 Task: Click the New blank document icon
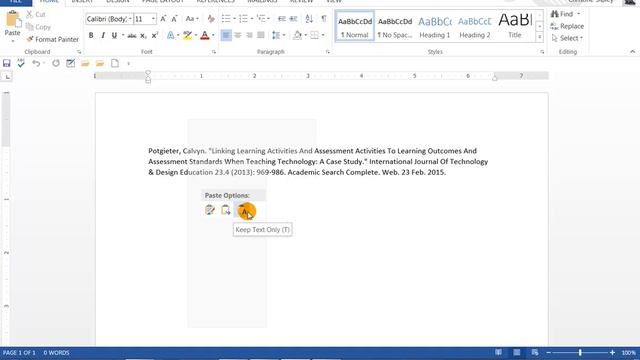115,63
